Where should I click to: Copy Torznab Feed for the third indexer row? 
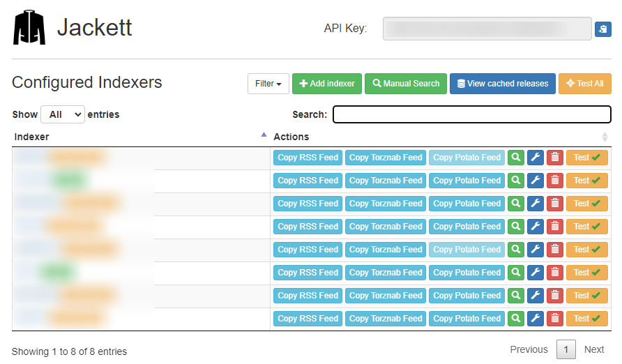point(386,204)
